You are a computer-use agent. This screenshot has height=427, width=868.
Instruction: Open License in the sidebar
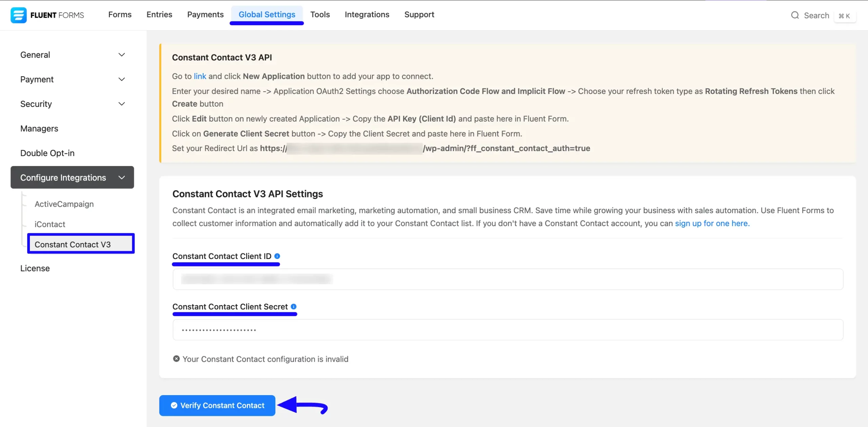pyautogui.click(x=35, y=268)
